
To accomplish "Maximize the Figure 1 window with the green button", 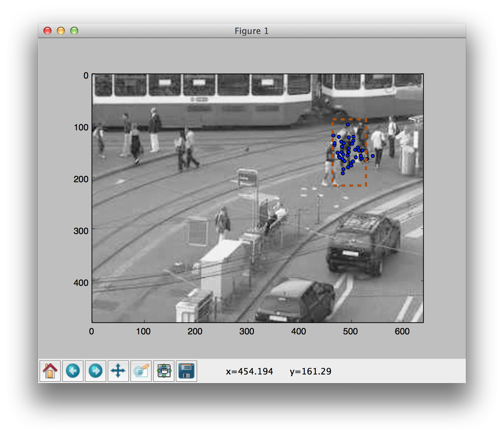I will [x=74, y=31].
